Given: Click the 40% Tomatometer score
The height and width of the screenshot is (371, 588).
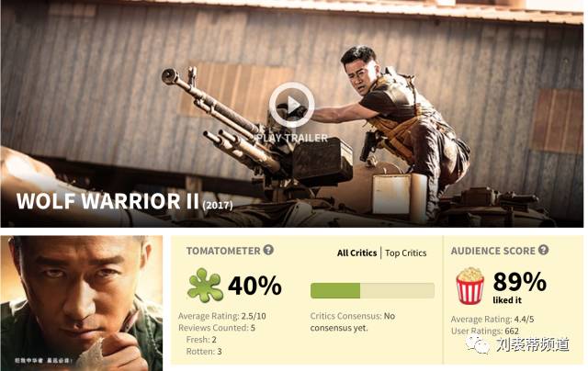Looking at the screenshot, I should (255, 286).
